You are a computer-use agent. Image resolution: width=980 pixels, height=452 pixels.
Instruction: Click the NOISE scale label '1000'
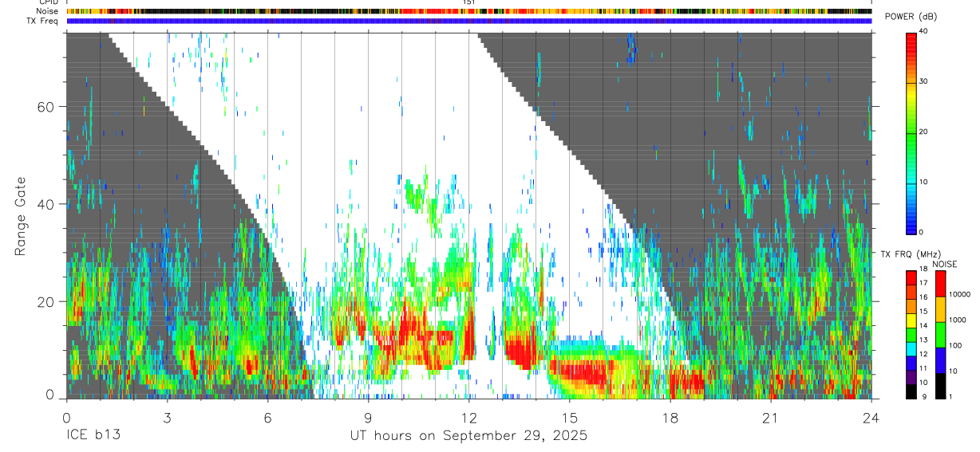coord(958,320)
